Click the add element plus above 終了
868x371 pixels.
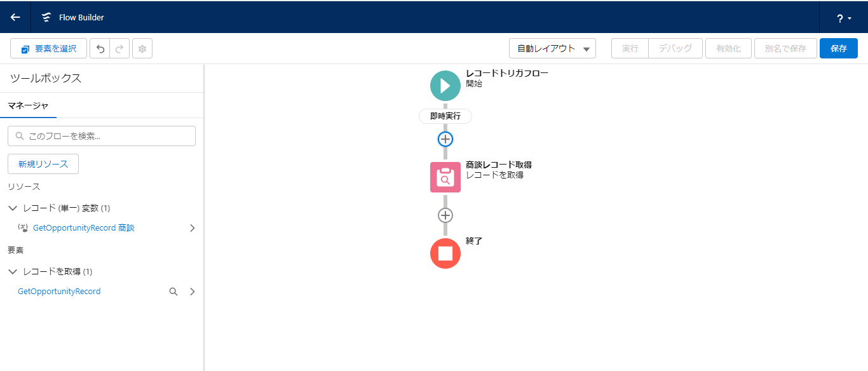click(445, 215)
